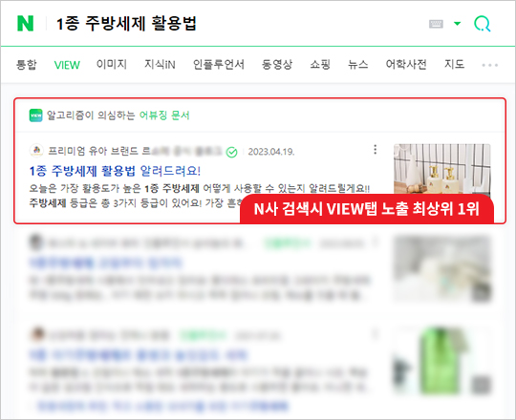Click the green Naver N logo

(26, 23)
